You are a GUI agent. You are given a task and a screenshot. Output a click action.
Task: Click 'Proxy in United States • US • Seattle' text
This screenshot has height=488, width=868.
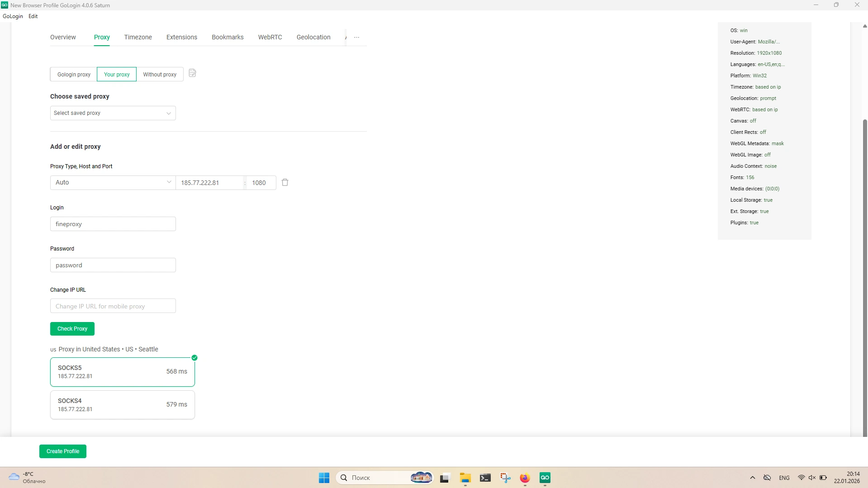click(x=109, y=349)
